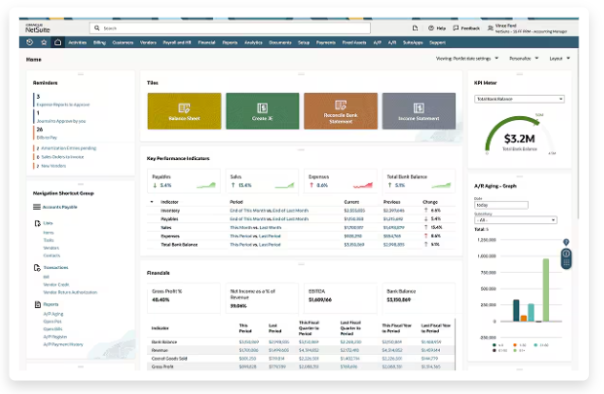
Task: Click the Gross Profit % financial card
Action: (x=184, y=298)
